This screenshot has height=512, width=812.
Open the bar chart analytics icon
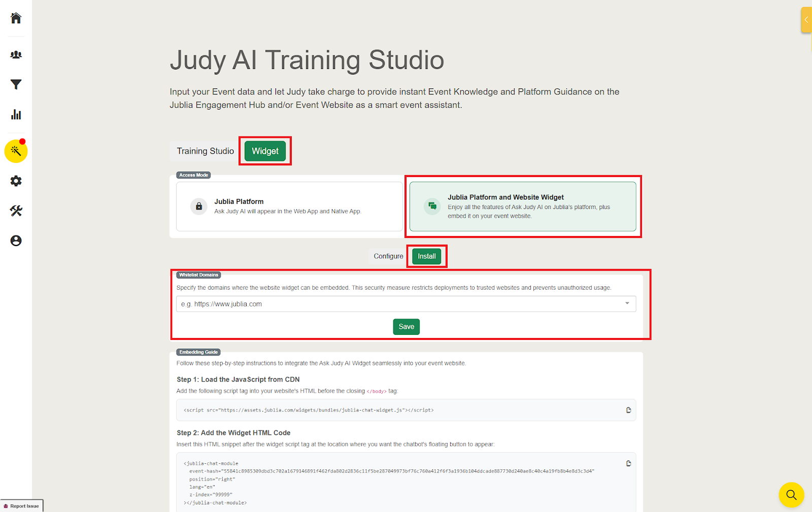[x=16, y=114]
